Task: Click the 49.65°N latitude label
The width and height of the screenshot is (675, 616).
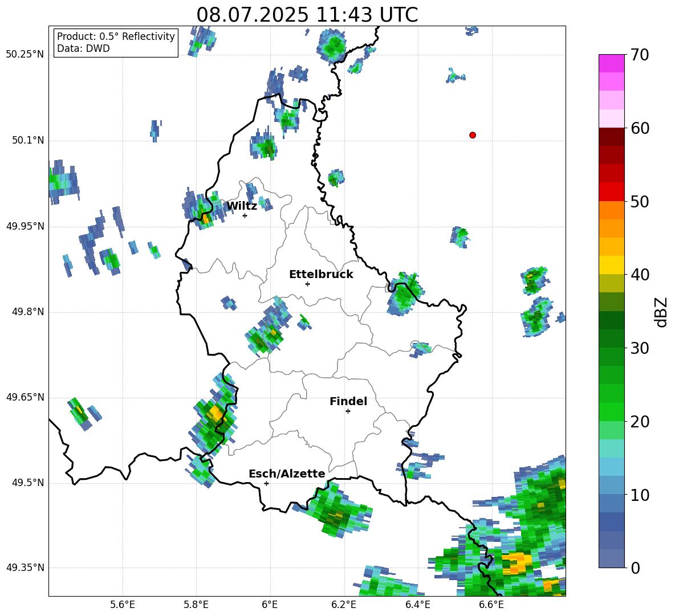Action: click(25, 397)
